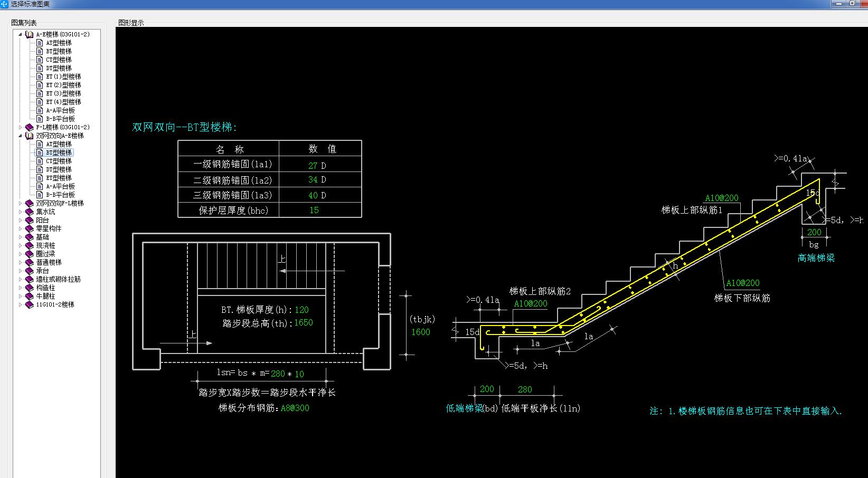Click the purple book icon beside 阳台
Viewport: 868px width, 478px height.
click(30, 220)
